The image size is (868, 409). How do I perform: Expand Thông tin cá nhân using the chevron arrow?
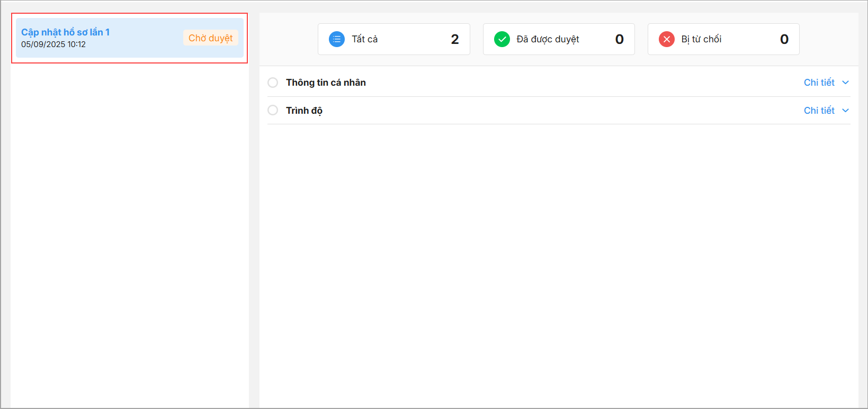click(845, 83)
